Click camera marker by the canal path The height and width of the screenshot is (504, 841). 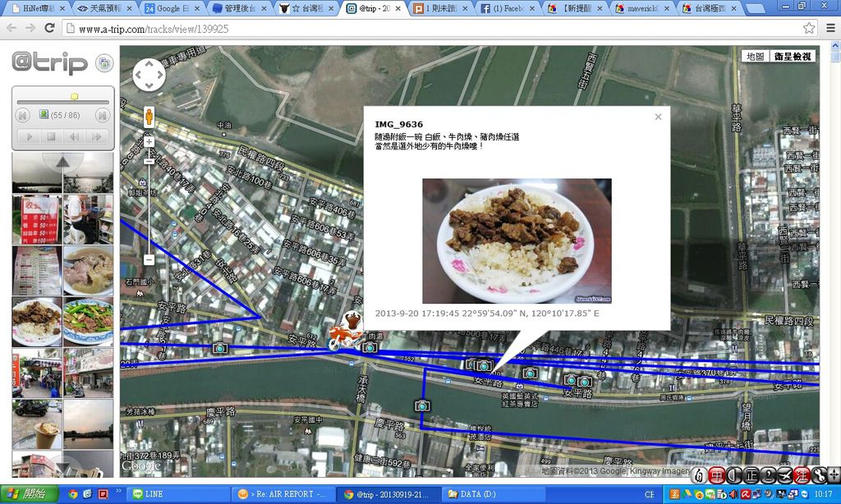pos(422,405)
